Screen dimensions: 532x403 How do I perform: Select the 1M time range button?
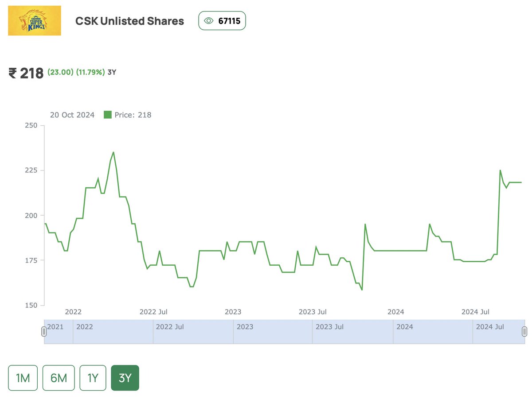pyautogui.click(x=23, y=378)
